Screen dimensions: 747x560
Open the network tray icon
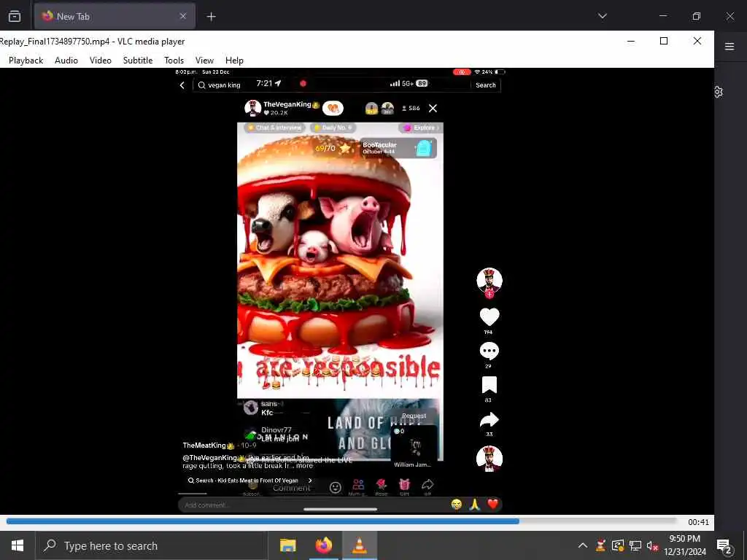635,545
